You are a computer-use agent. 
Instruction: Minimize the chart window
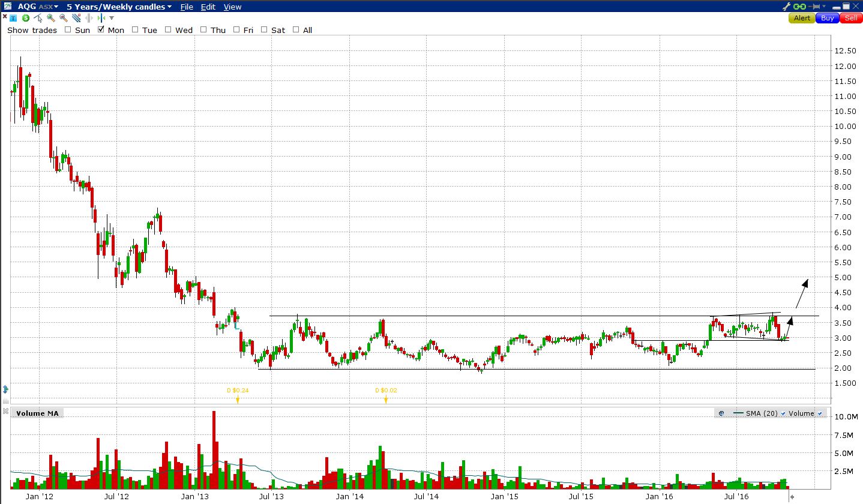(x=836, y=8)
